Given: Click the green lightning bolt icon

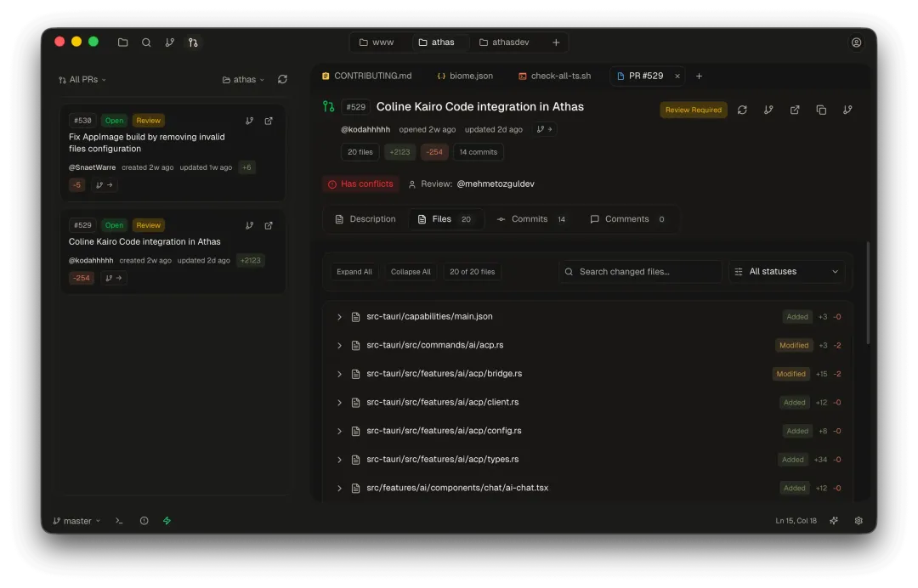Looking at the screenshot, I should [x=167, y=521].
